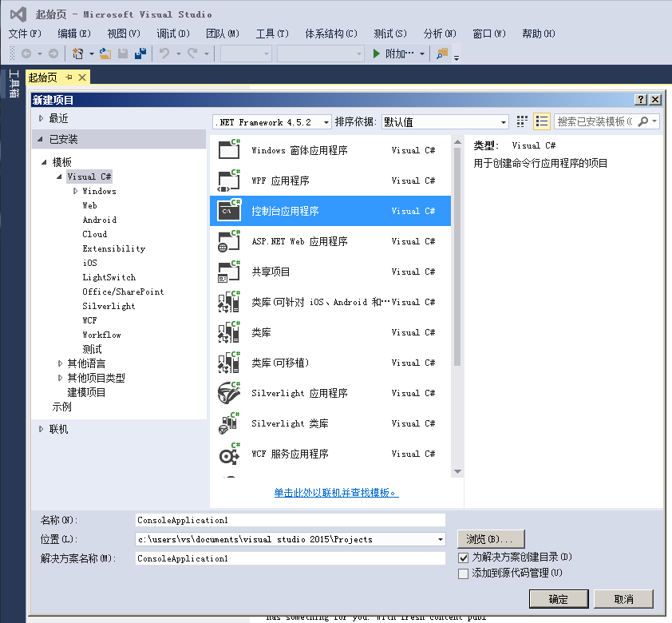
Task: Open the 帮助(H) menu
Action: (x=539, y=34)
